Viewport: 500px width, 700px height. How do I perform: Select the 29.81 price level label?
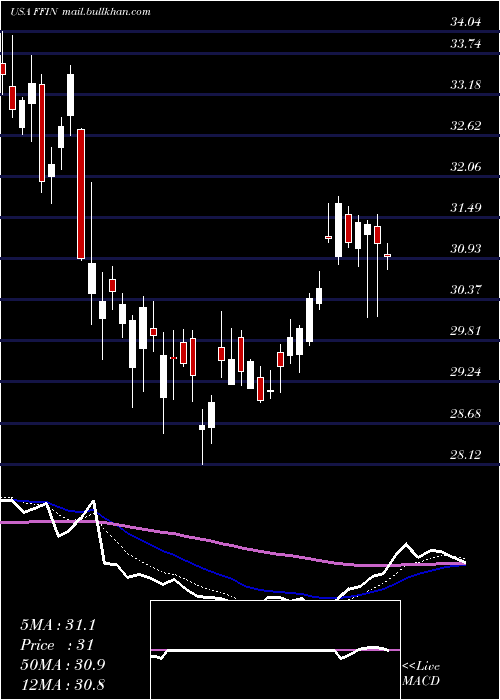(x=466, y=331)
